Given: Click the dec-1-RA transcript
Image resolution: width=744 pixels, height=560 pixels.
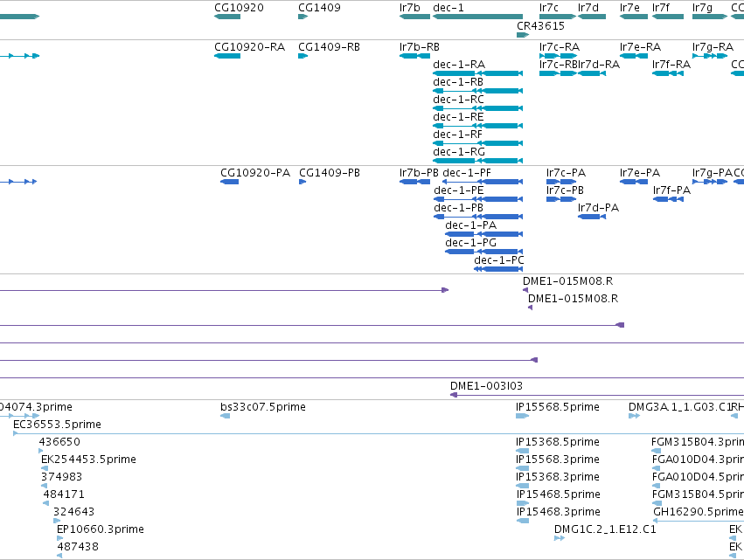Looking at the screenshot, I should pos(478,73).
